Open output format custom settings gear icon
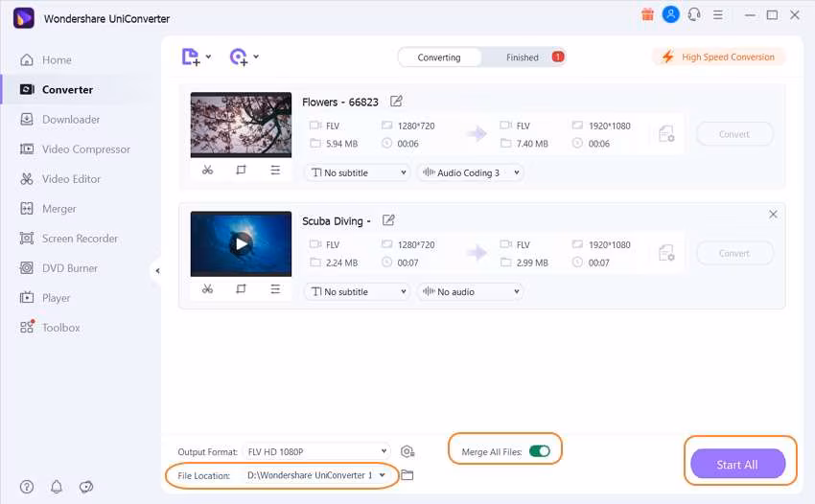 click(x=407, y=451)
